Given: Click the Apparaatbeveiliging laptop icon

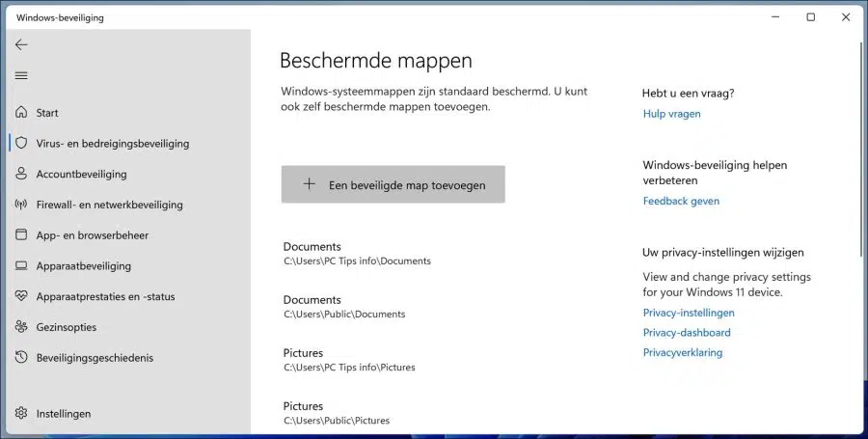Looking at the screenshot, I should coord(21,265).
